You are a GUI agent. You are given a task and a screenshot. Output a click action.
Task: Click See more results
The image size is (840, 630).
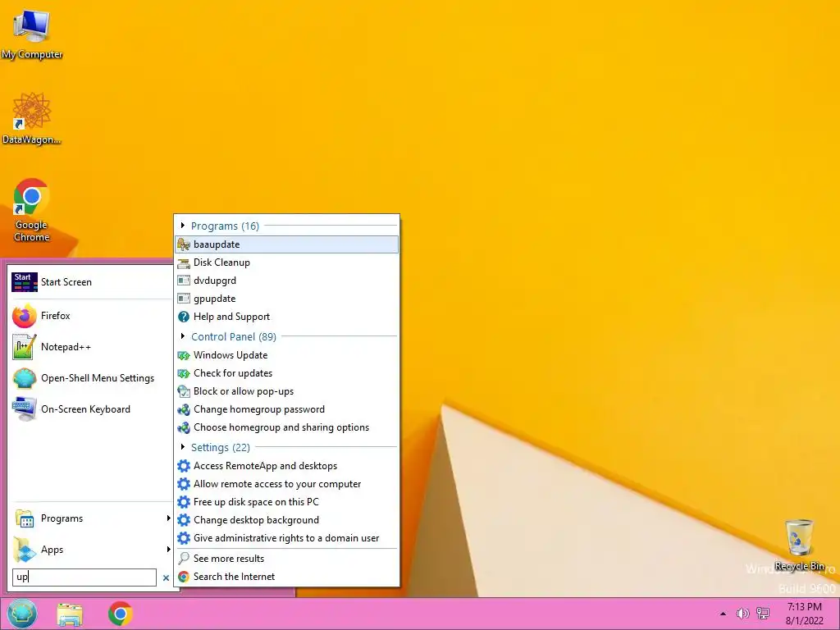[x=286, y=558]
